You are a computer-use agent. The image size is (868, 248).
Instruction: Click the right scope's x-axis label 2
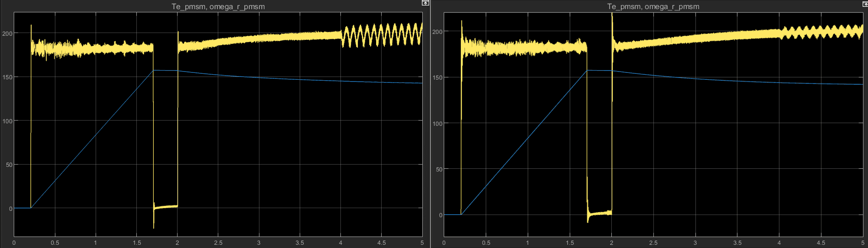611,242
